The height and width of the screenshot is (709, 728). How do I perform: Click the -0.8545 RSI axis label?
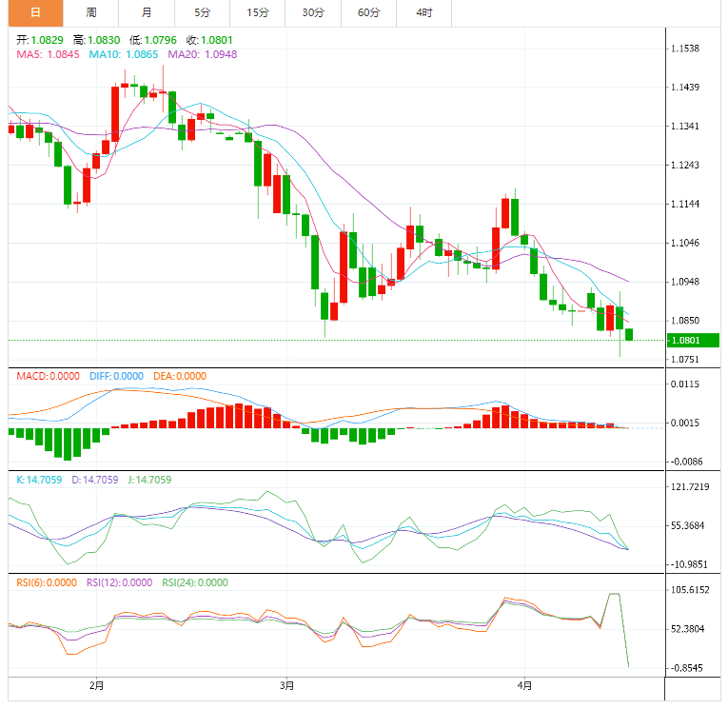[x=687, y=669]
